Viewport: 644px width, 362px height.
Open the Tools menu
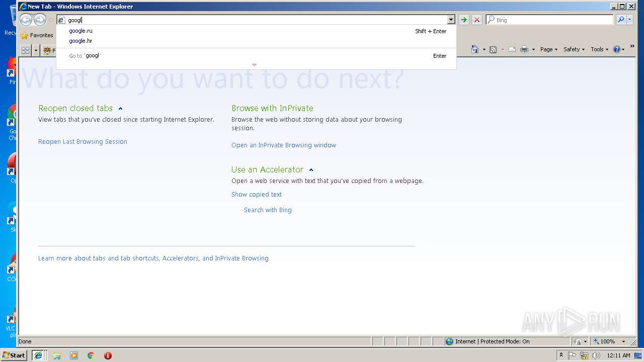(599, 49)
